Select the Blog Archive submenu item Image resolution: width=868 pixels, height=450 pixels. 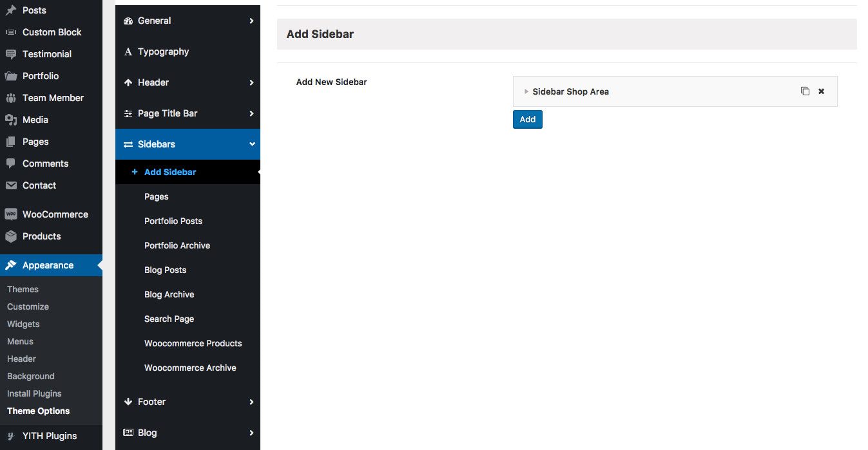click(169, 294)
